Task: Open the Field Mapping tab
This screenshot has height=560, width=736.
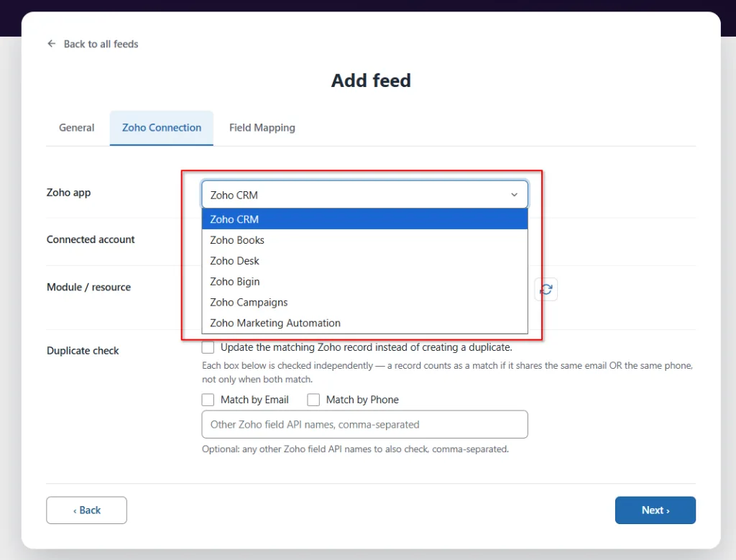Action: 262,128
